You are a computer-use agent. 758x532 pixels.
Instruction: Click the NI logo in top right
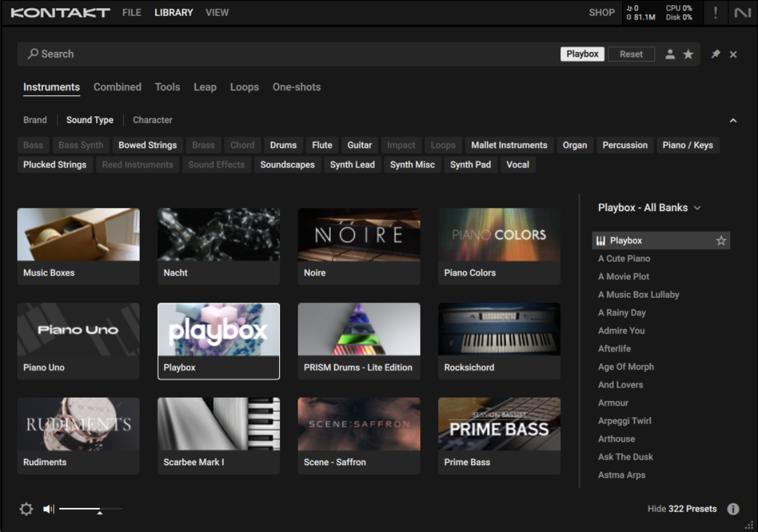(743, 13)
